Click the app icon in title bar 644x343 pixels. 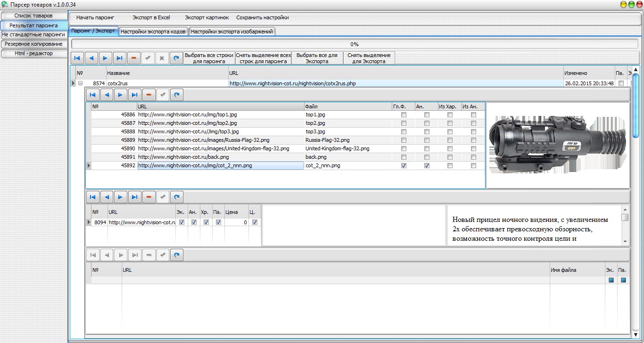click(5, 4)
